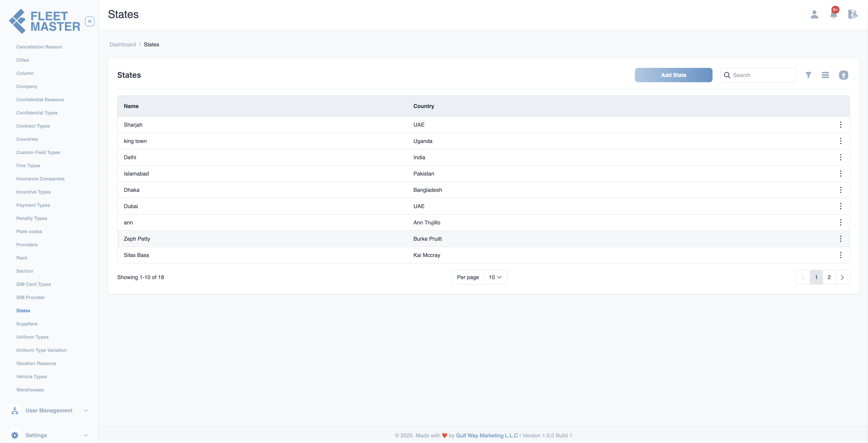Open the user profile icon

pyautogui.click(x=814, y=15)
